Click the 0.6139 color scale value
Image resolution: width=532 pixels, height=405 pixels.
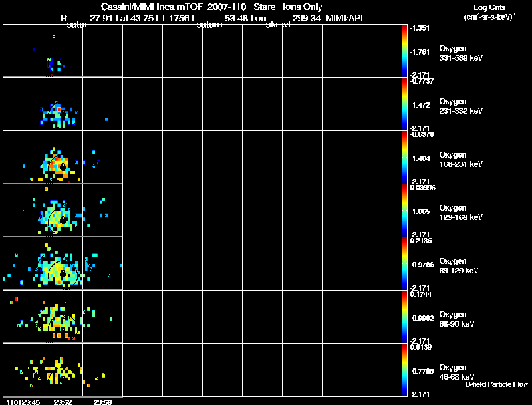tap(421, 347)
